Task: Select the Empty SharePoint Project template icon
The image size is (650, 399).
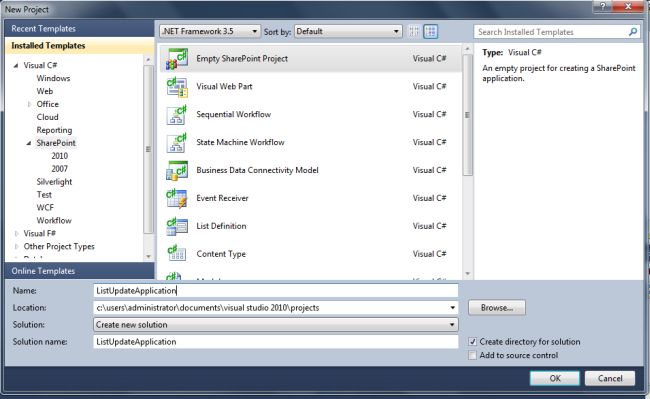Action: pos(177,59)
